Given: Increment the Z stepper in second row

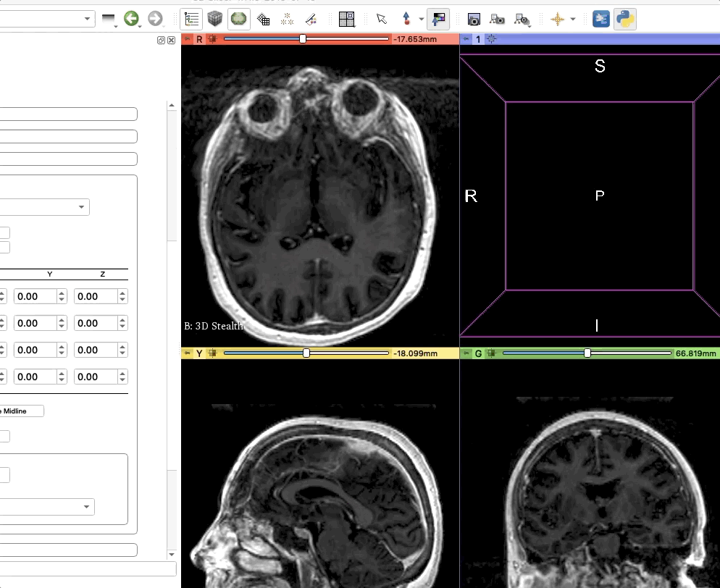Looking at the screenshot, I should [x=122, y=320].
